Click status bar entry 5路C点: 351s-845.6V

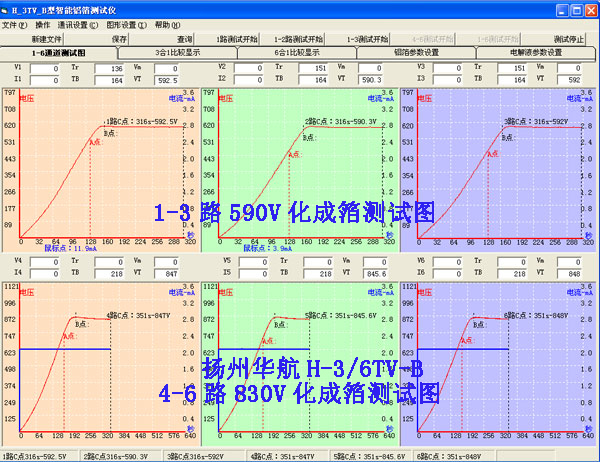pos(369,457)
